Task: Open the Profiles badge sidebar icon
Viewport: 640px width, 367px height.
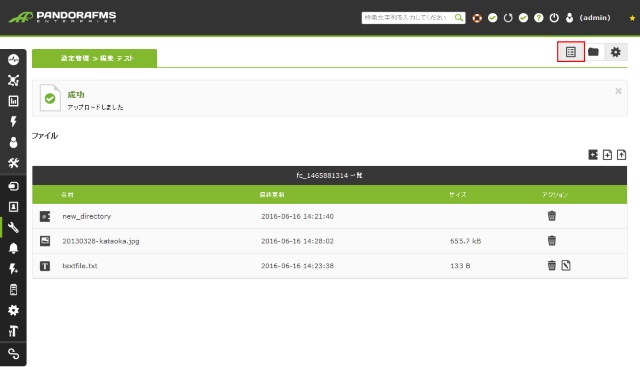Action: point(13,207)
